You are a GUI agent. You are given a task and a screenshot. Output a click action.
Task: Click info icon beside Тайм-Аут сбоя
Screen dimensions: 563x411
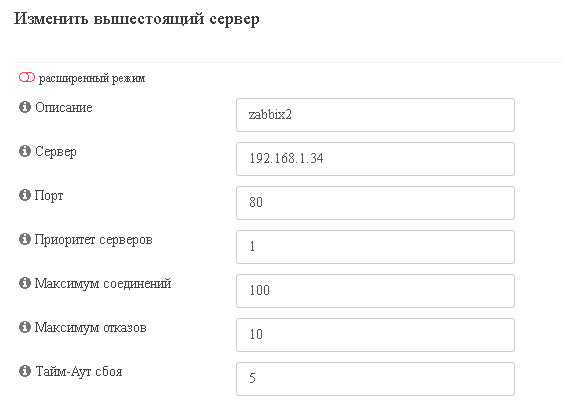pos(25,371)
